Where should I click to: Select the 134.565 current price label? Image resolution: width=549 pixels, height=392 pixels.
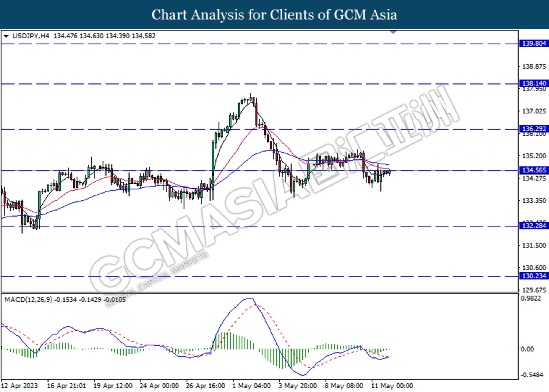point(534,170)
